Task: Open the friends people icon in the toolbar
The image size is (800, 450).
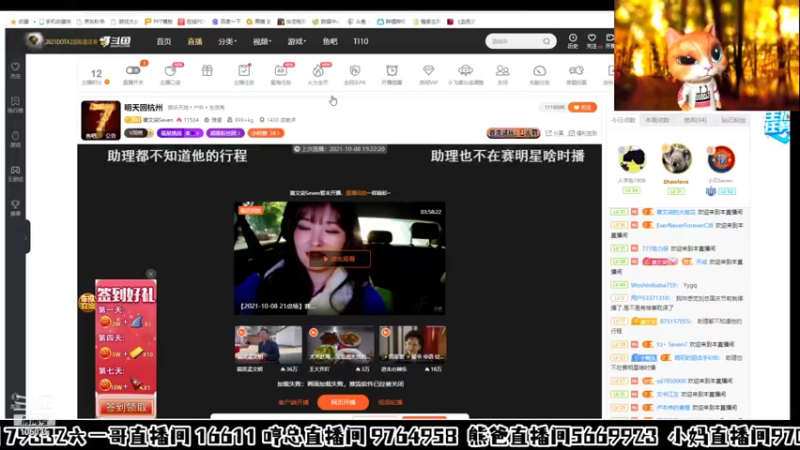Action: pos(503,74)
